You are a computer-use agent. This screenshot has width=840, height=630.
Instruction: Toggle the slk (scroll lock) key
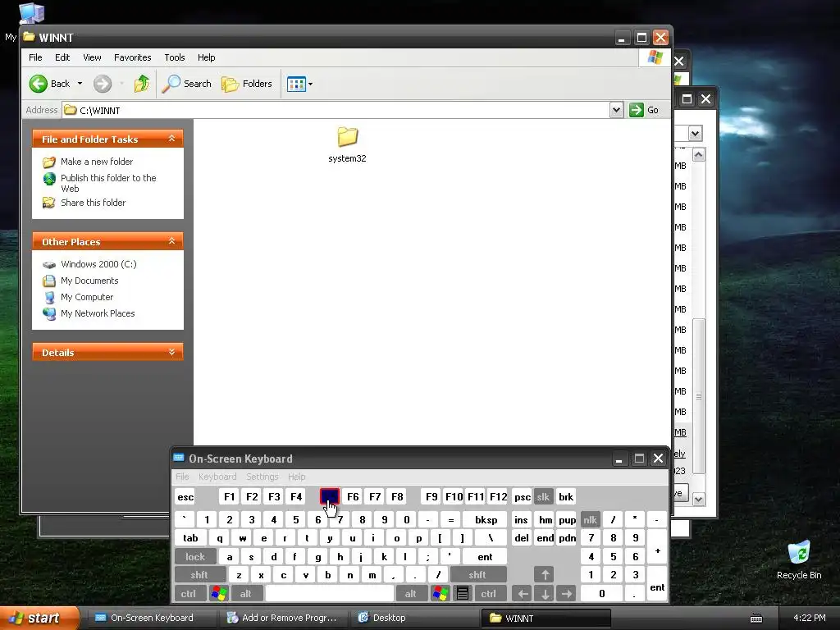point(543,496)
